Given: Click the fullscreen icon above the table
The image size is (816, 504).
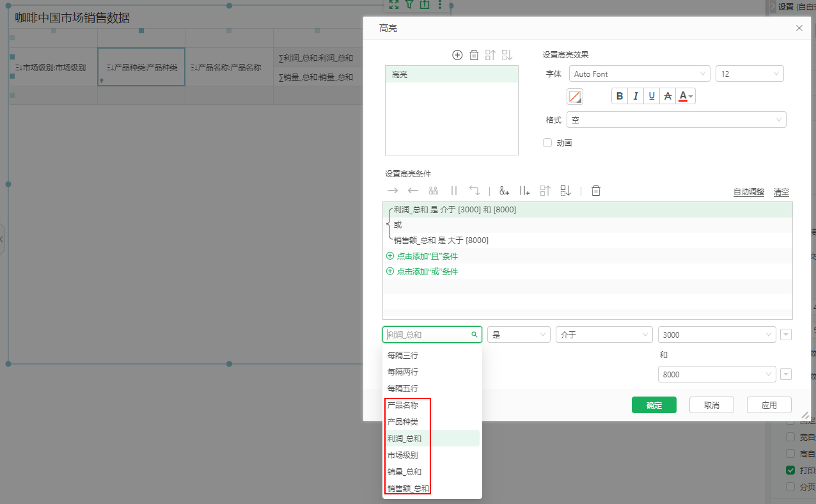Looking at the screenshot, I should coord(394,4).
